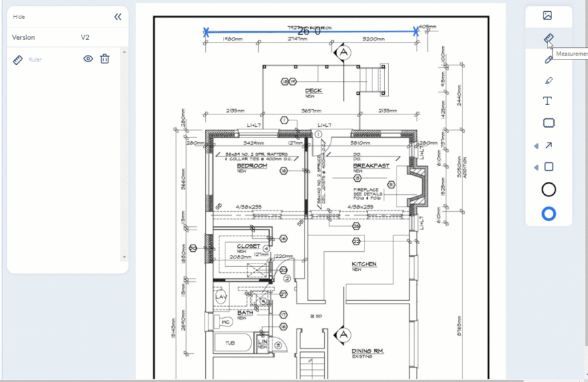The height and width of the screenshot is (382, 588).
Task: Select the Ruler item in the list
Action: (35, 60)
